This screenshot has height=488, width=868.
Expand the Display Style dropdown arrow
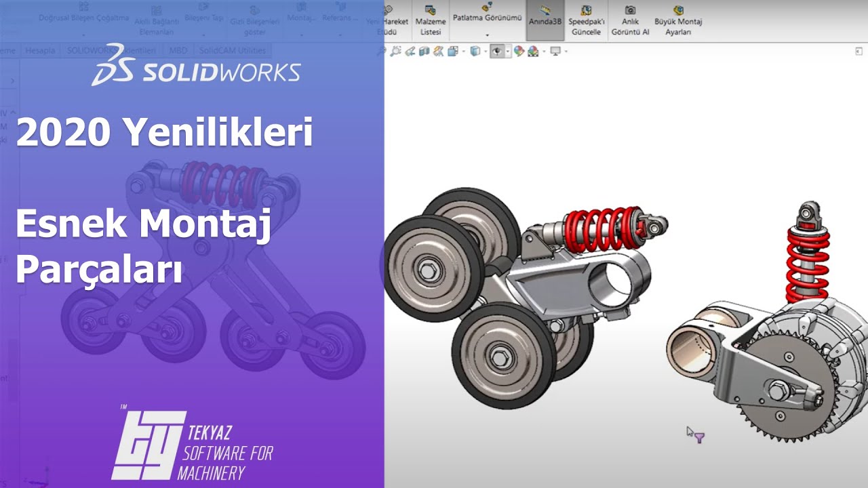(485, 52)
